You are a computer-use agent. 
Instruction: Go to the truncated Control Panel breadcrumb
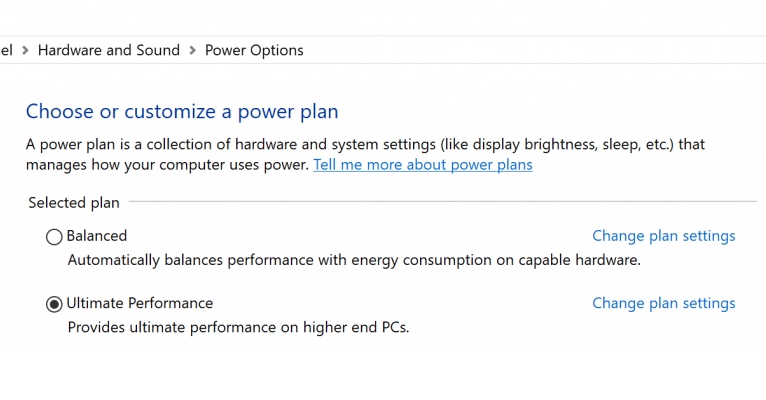pyautogui.click(x=6, y=50)
